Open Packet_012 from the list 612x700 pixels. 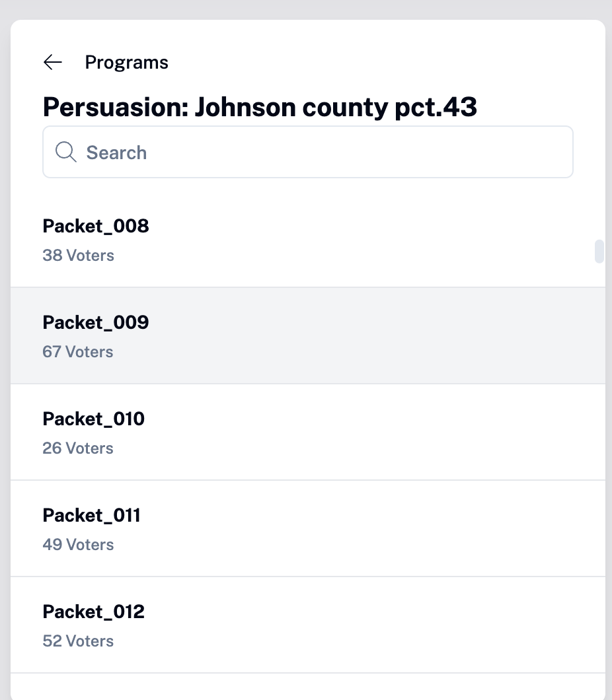point(308,625)
